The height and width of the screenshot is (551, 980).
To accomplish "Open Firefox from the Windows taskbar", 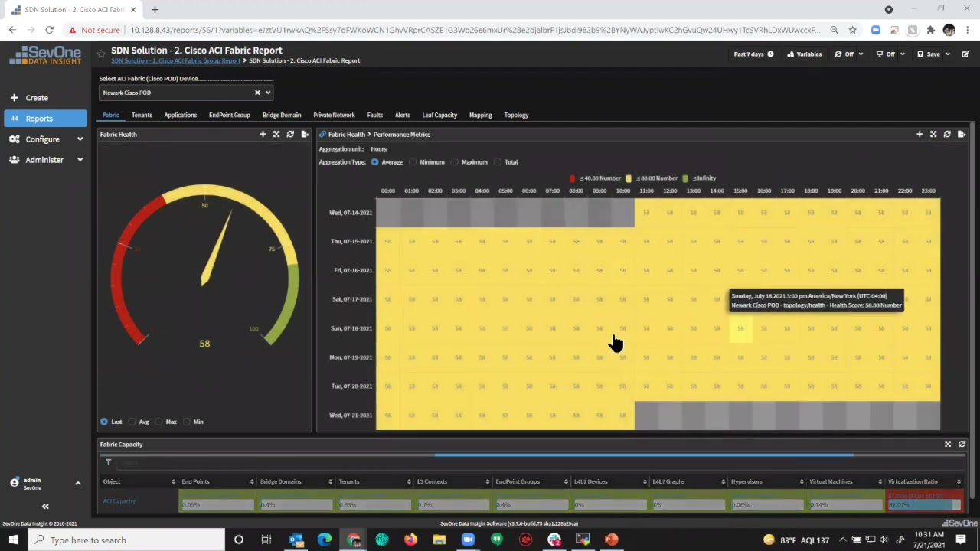I will pos(410,540).
